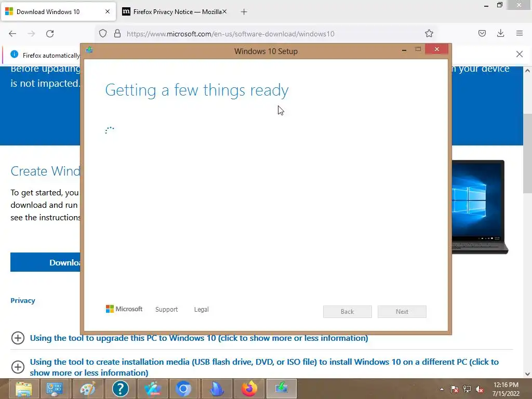
Task: Close the Download Windows 10 tab
Action: 108,11
